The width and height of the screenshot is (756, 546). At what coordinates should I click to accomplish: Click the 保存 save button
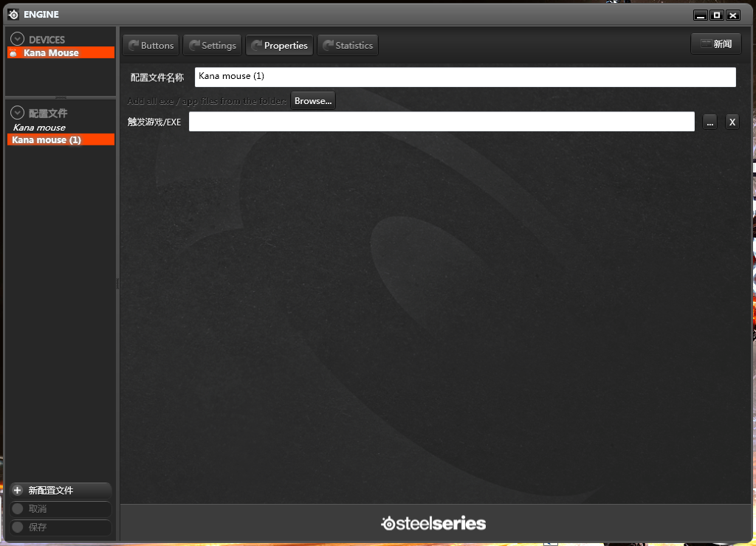coord(61,528)
